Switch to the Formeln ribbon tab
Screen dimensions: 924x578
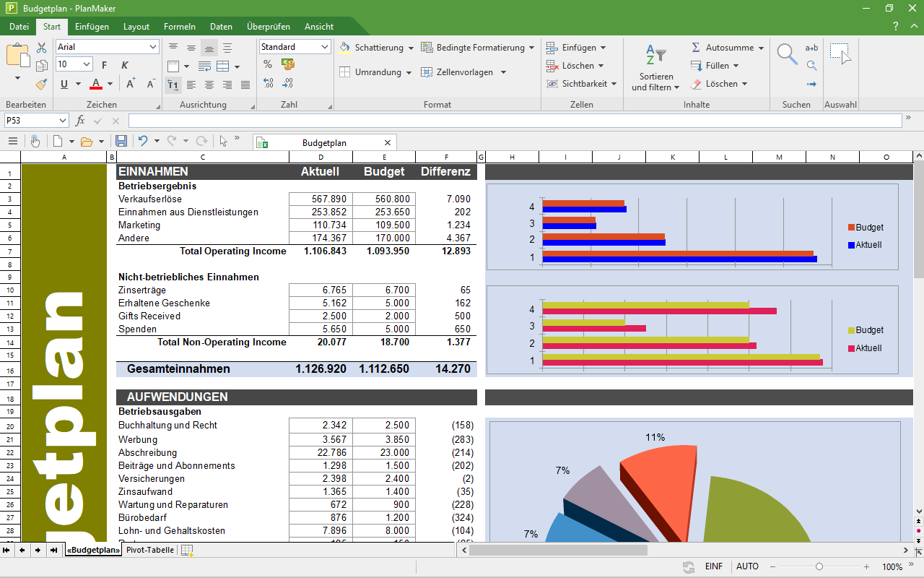(180, 26)
